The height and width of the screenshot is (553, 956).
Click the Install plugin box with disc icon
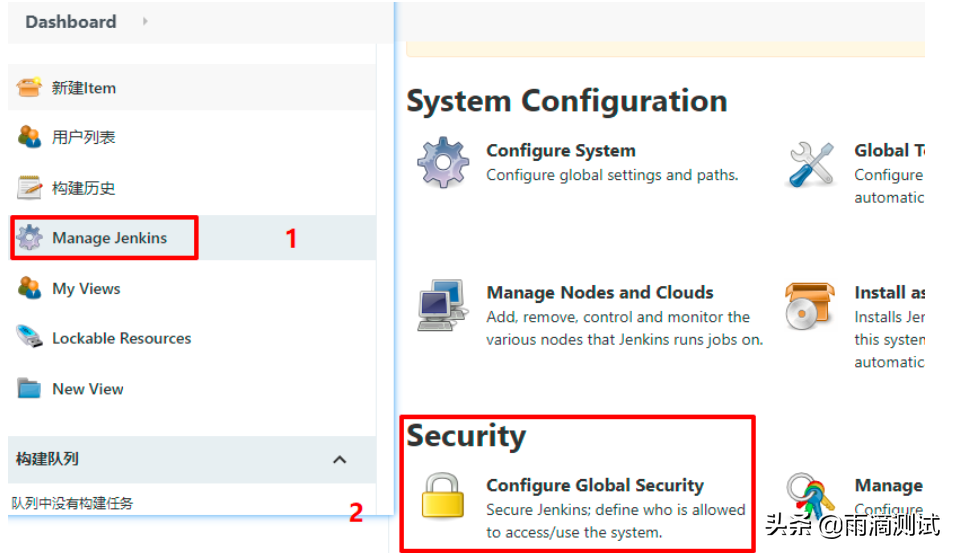click(810, 306)
